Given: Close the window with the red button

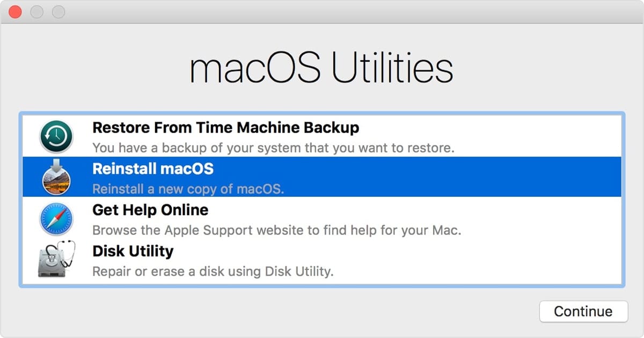Looking at the screenshot, I should click(x=15, y=11).
